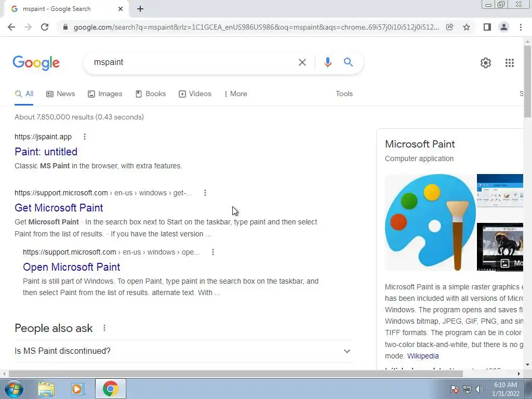The image size is (532, 399).
Task: Open the Chrome profile avatar
Action: coord(504,27)
